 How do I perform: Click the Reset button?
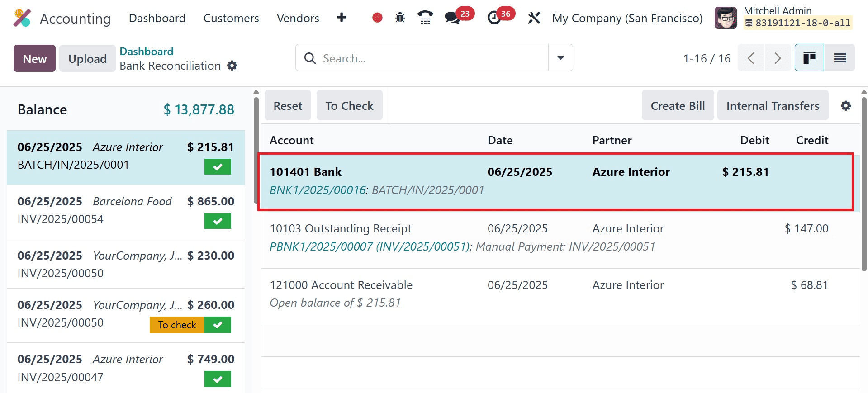coord(288,105)
